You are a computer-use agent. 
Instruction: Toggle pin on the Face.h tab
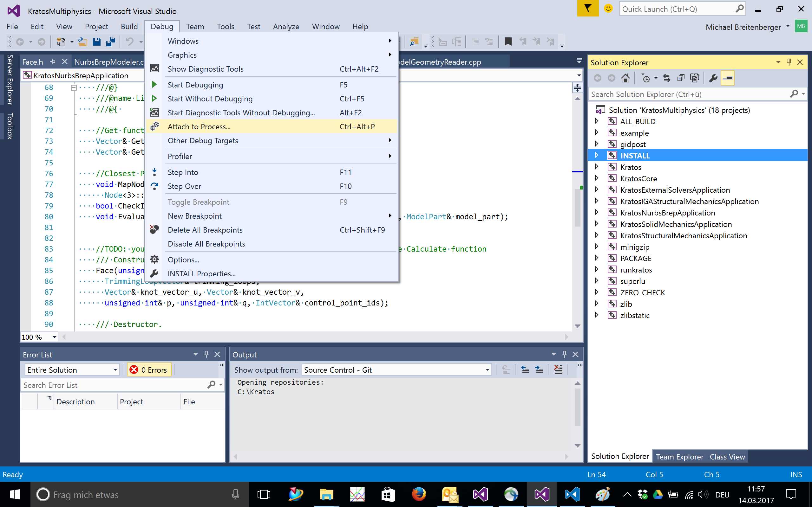click(53, 62)
